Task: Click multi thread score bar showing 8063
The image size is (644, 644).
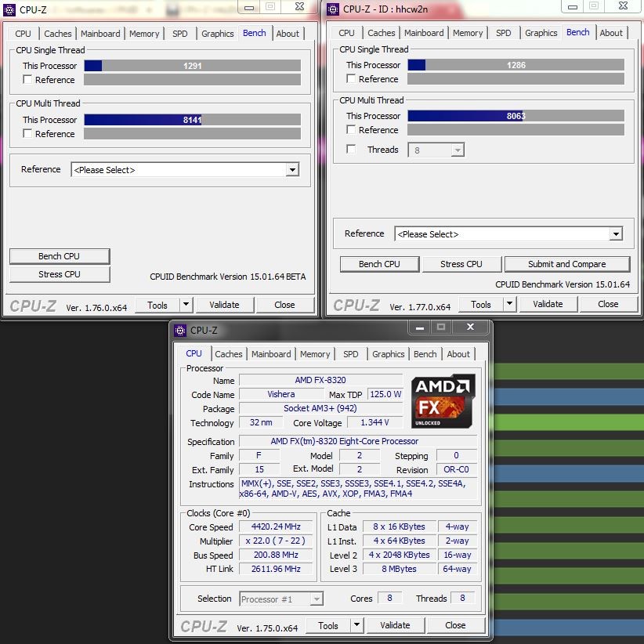Action: (516, 116)
